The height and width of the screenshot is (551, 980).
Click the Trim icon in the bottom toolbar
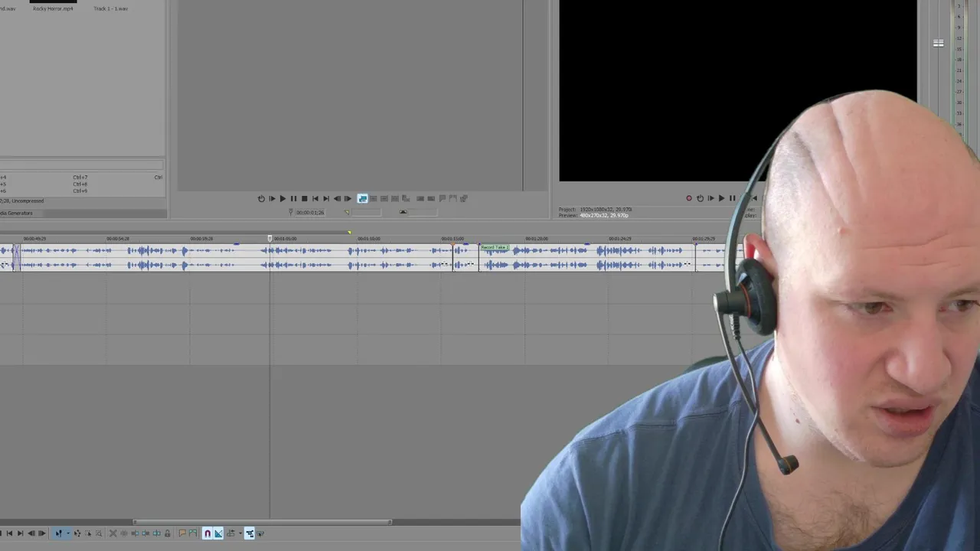click(124, 533)
